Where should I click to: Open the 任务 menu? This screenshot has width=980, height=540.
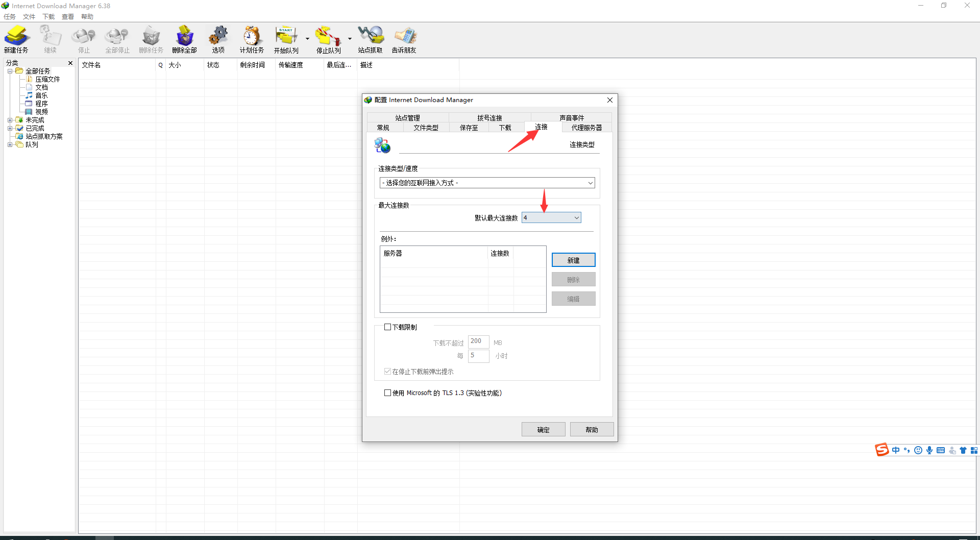(10, 17)
